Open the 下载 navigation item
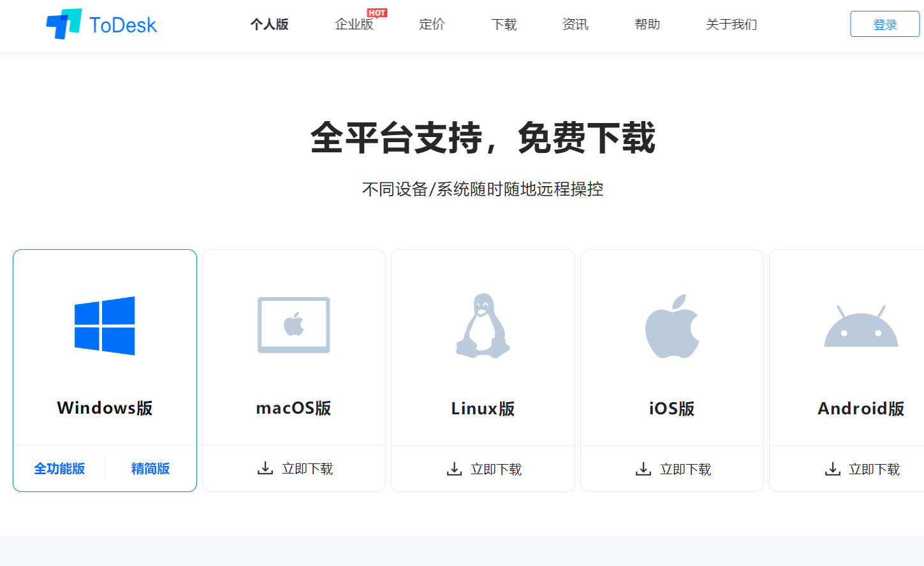 [x=504, y=24]
